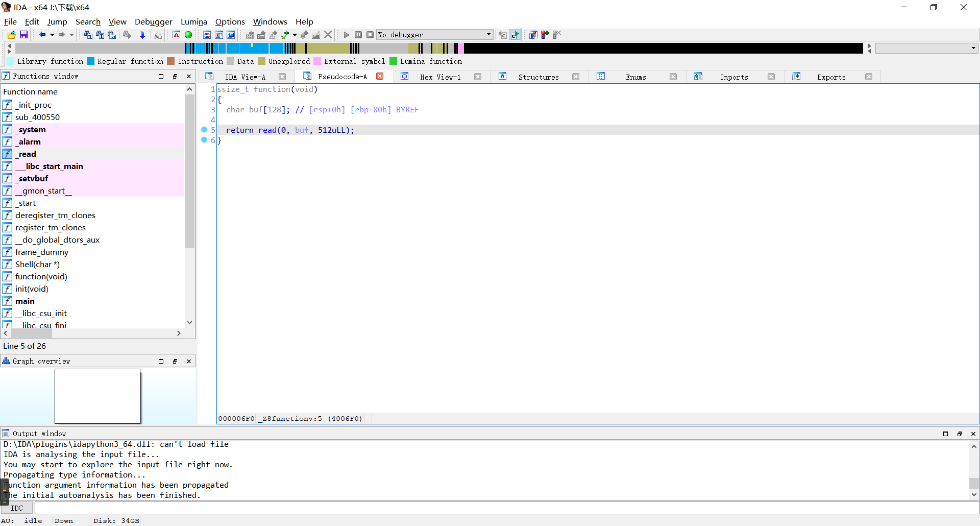Viewport: 980px width, 526px height.
Task: Open the Debugger menu
Action: click(153, 21)
